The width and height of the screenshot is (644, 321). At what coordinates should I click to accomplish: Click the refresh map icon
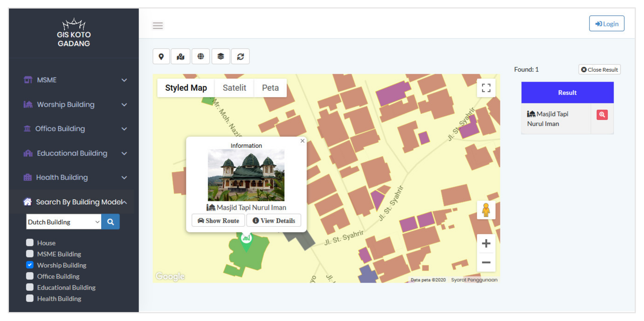pyautogui.click(x=240, y=56)
